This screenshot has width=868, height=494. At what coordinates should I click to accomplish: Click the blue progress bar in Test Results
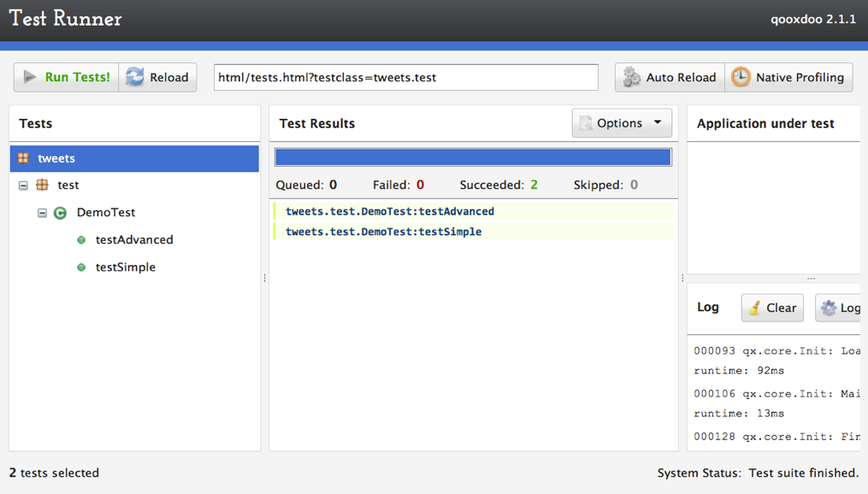pyautogui.click(x=472, y=156)
